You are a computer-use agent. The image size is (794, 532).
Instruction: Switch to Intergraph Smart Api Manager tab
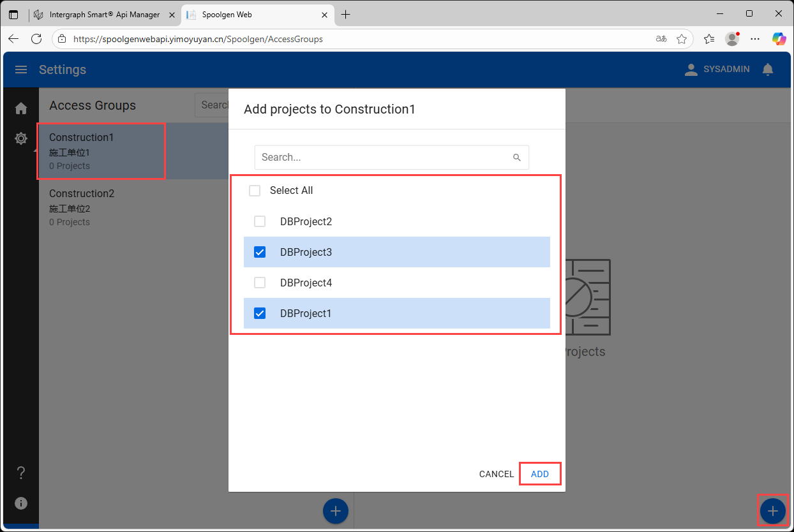click(x=105, y=15)
